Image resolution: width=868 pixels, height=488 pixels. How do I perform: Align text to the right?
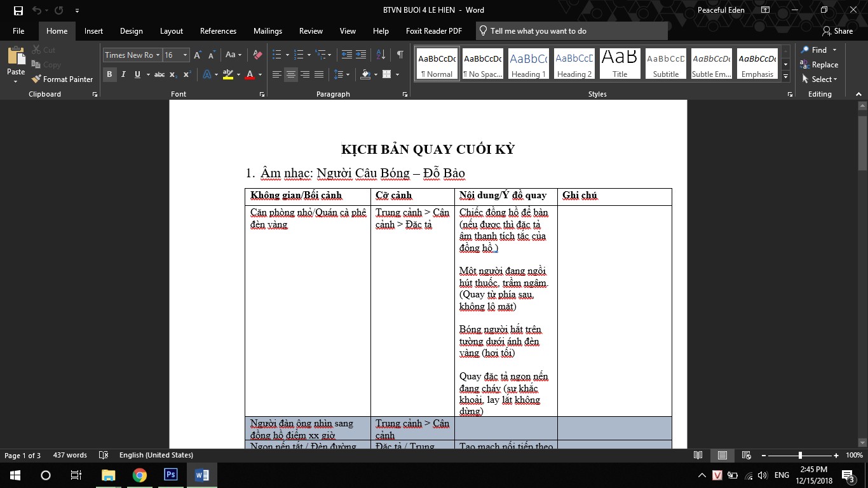(x=305, y=74)
